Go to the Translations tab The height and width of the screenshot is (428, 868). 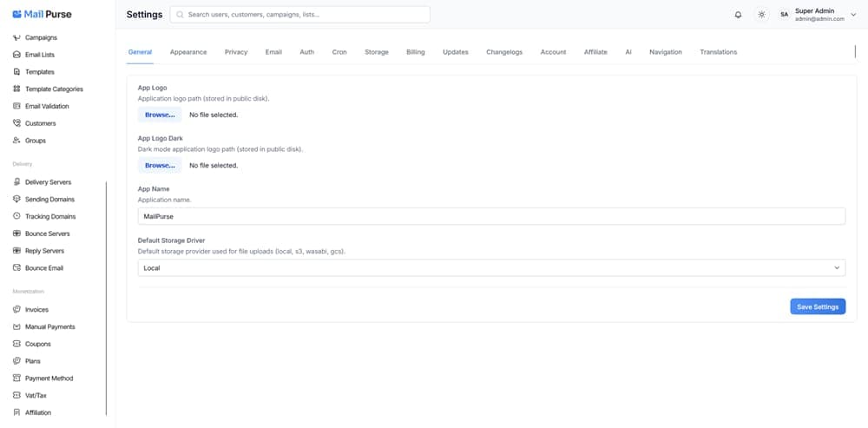[x=718, y=52]
